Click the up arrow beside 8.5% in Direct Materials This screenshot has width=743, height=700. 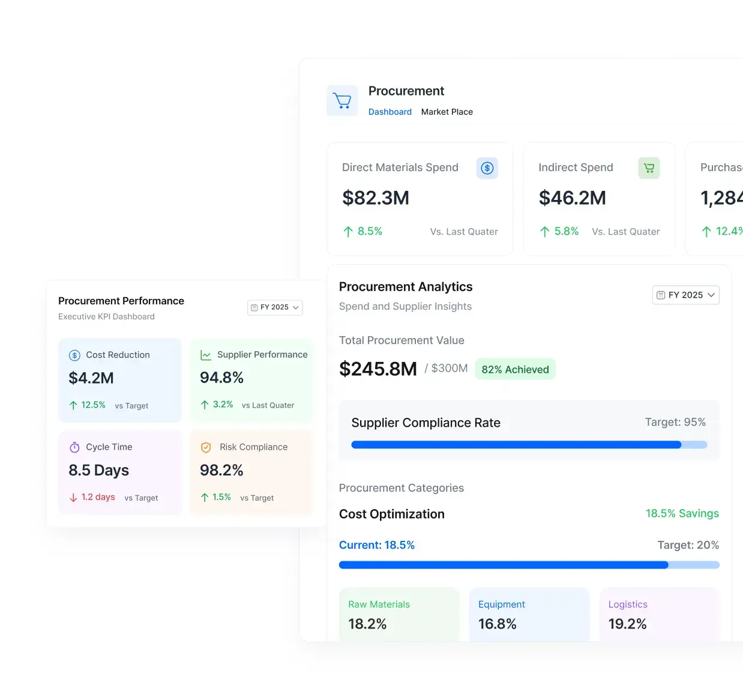coord(348,232)
